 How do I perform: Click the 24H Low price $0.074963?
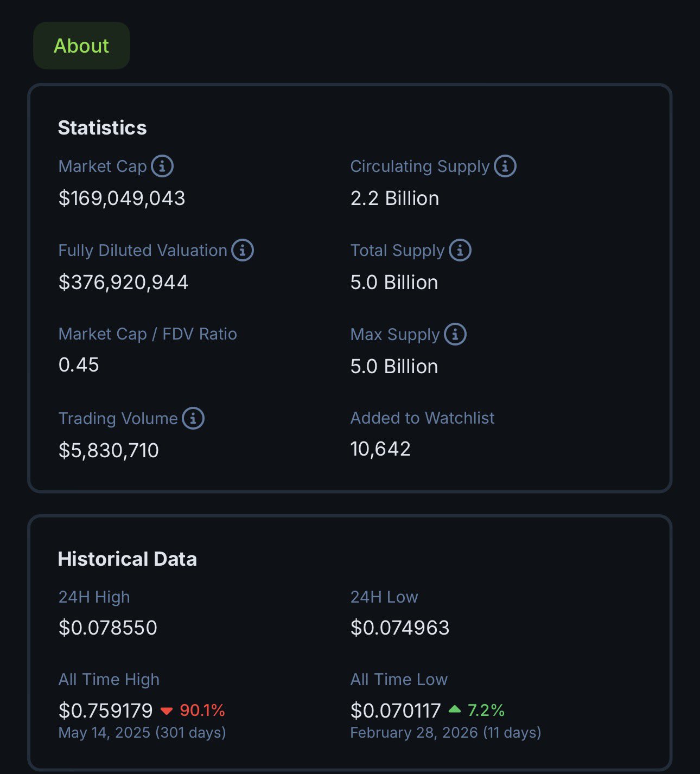point(400,628)
